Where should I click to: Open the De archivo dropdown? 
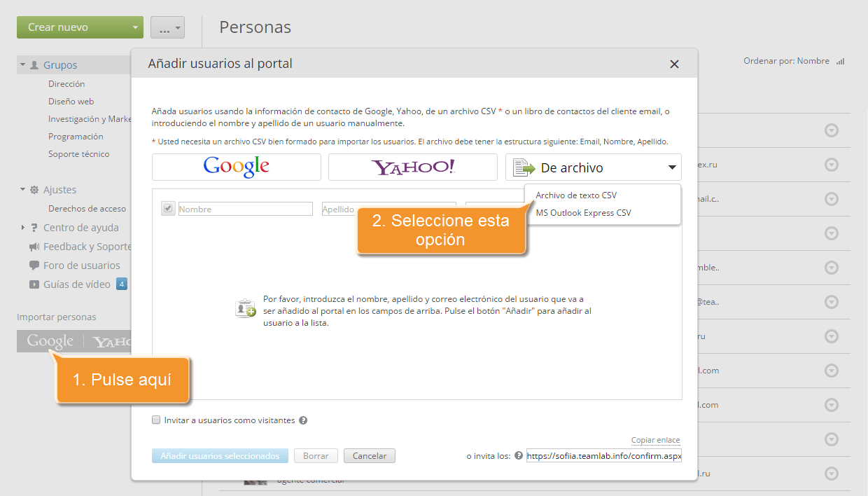[594, 167]
